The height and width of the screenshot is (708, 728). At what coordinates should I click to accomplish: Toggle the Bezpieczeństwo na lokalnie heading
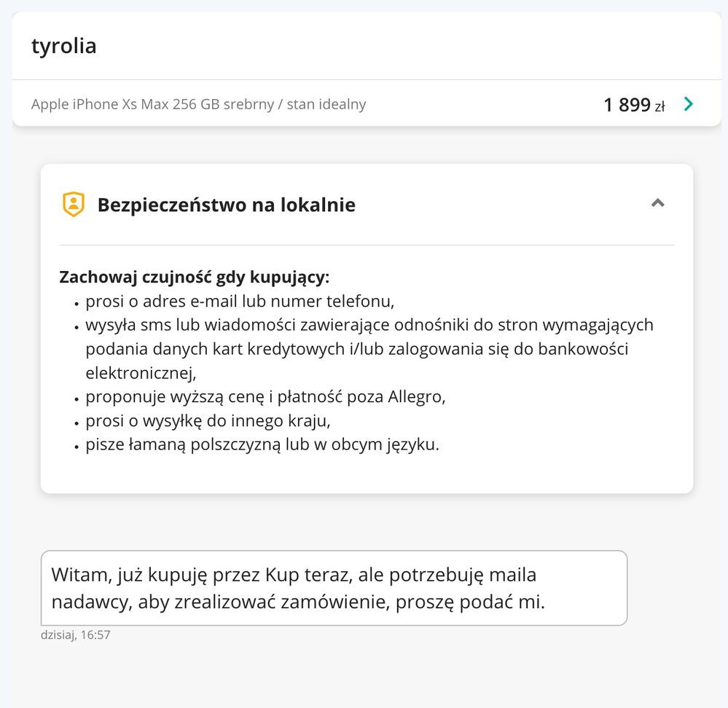pyautogui.click(x=227, y=205)
